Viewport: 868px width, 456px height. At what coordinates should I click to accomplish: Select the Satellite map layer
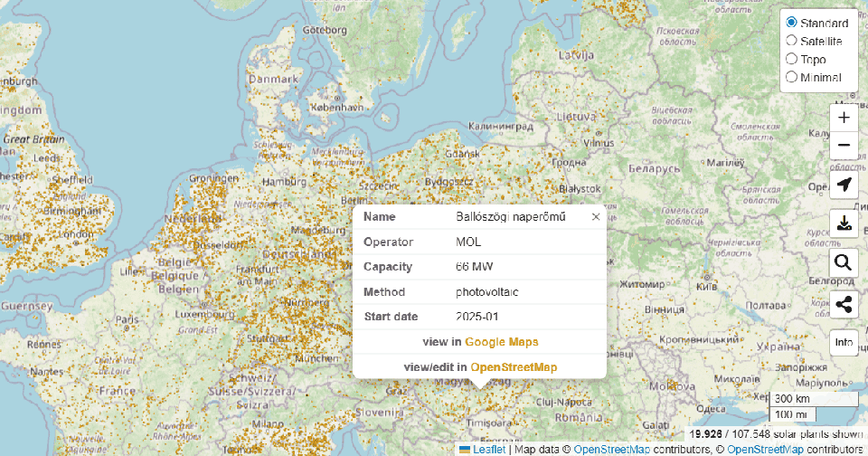coord(792,41)
